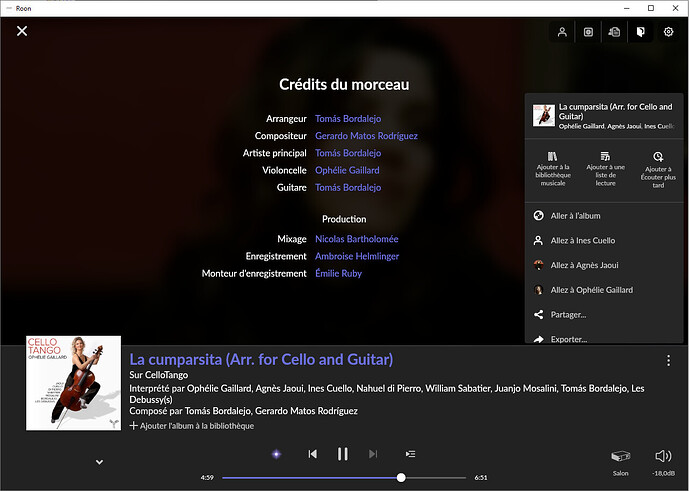Image resolution: width=689 pixels, height=491 pixels.
Task: Open performer William Sabatier link
Action: point(457,388)
